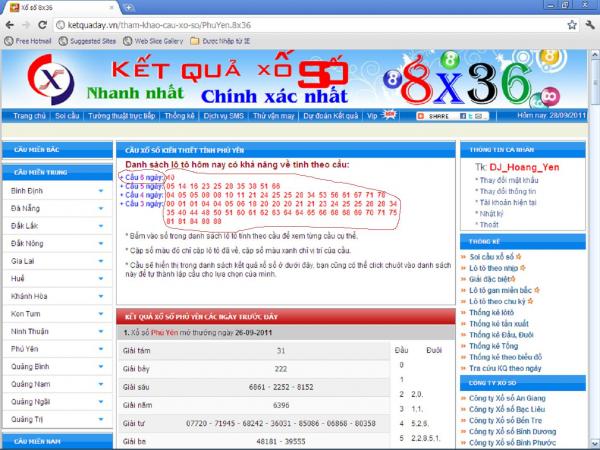The height and width of the screenshot is (450, 600).
Task: Click the site logo with the X symbol
Action: (x=51, y=80)
